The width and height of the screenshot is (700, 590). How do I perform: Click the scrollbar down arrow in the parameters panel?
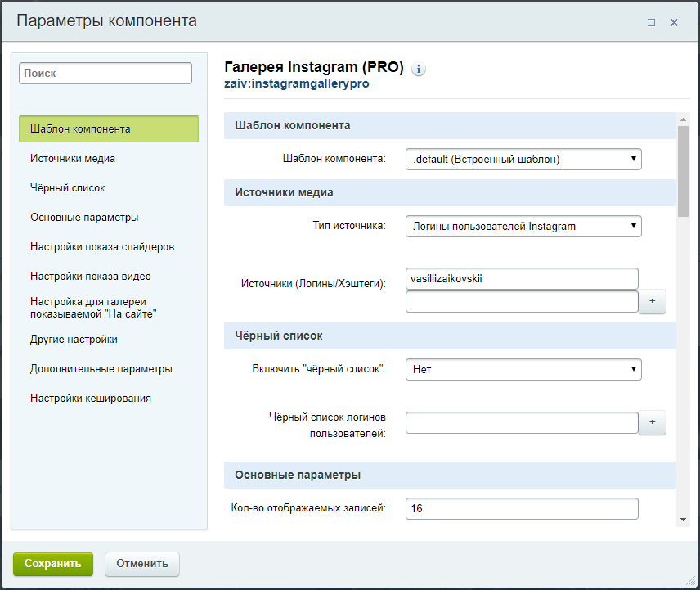(x=682, y=520)
